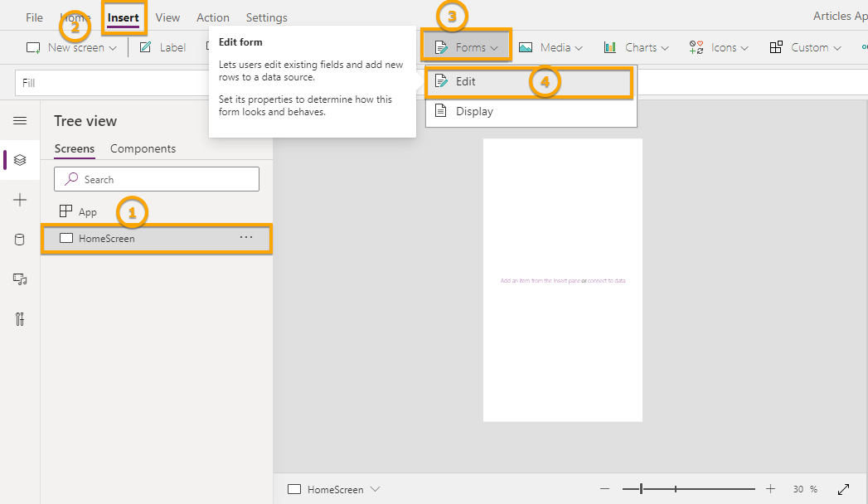The height and width of the screenshot is (504, 868).
Task: Click the plus Insert icon in sidebar
Action: pos(20,200)
